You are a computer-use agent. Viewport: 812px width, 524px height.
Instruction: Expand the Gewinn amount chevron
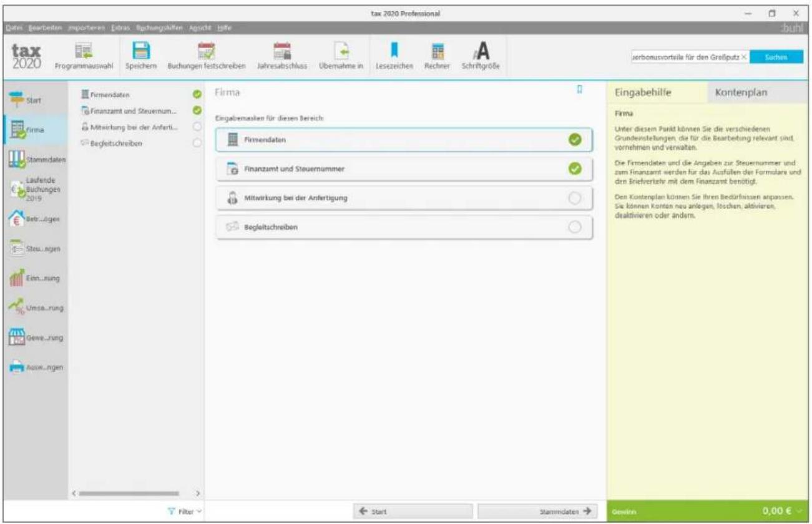click(x=800, y=511)
